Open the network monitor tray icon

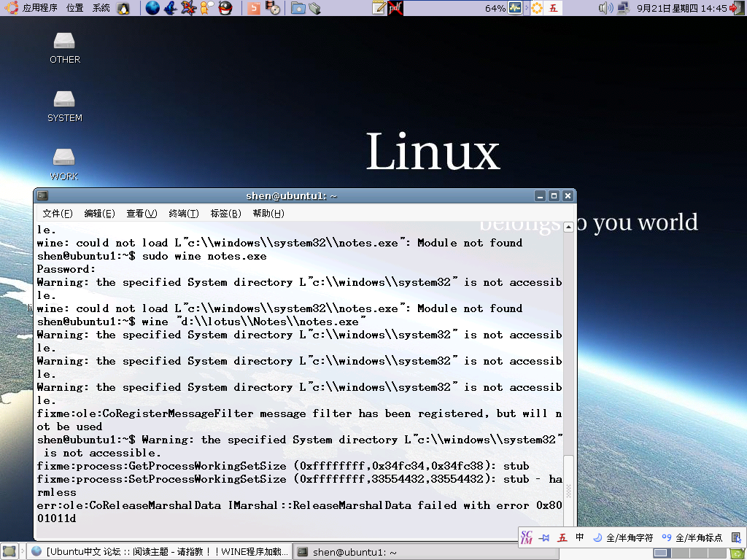623,7
